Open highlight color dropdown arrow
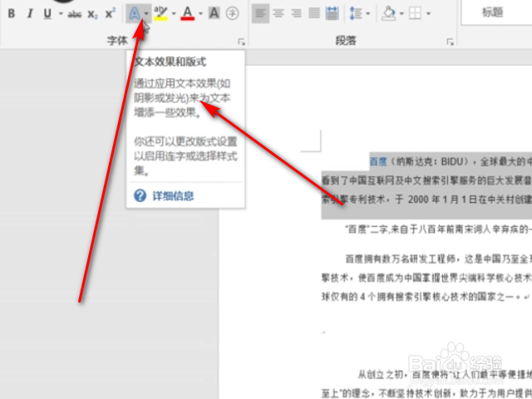The height and width of the screenshot is (399, 532). point(174,13)
